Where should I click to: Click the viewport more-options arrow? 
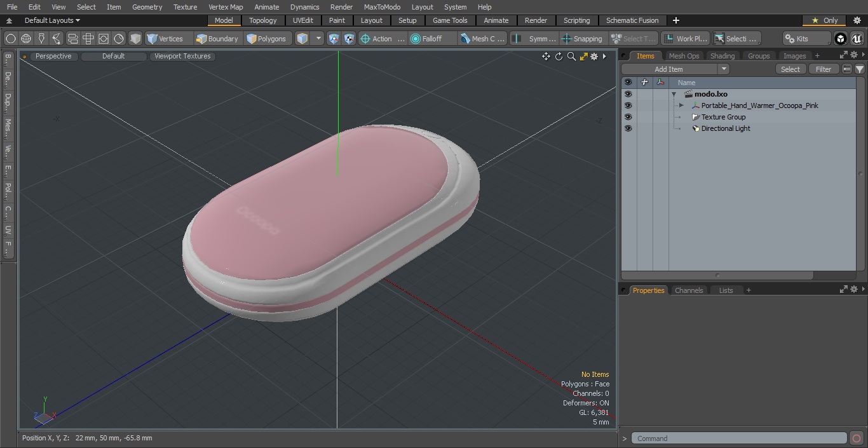point(604,57)
